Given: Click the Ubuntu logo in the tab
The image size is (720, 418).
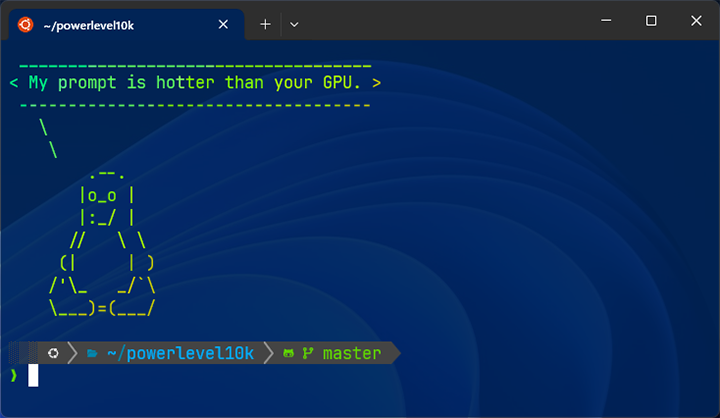Looking at the screenshot, I should point(25,24).
